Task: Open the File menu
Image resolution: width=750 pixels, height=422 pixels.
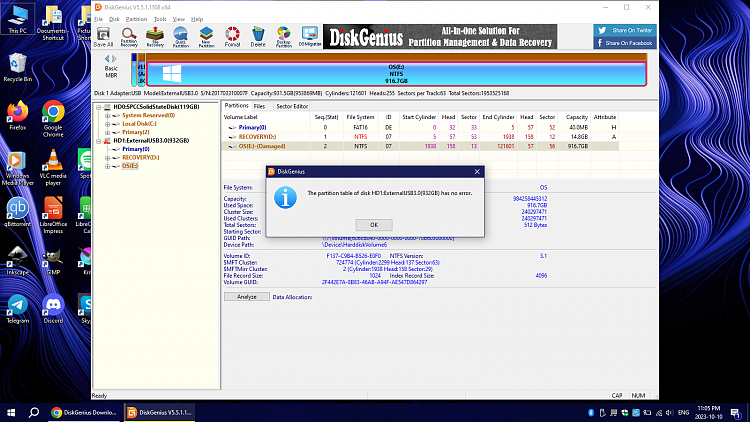Action: click(x=99, y=19)
